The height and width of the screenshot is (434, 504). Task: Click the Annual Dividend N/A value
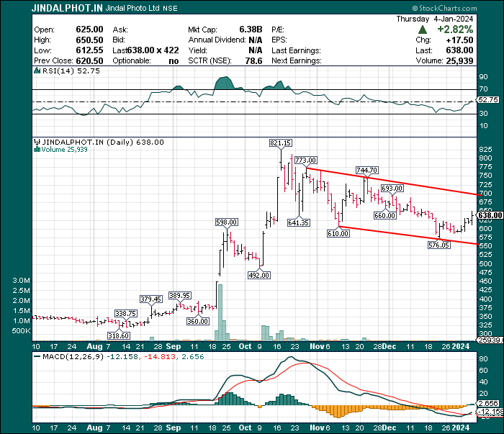tap(256, 40)
